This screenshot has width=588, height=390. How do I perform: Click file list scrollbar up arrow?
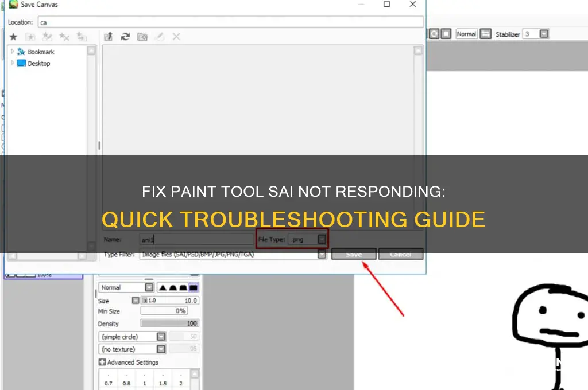[x=418, y=50]
